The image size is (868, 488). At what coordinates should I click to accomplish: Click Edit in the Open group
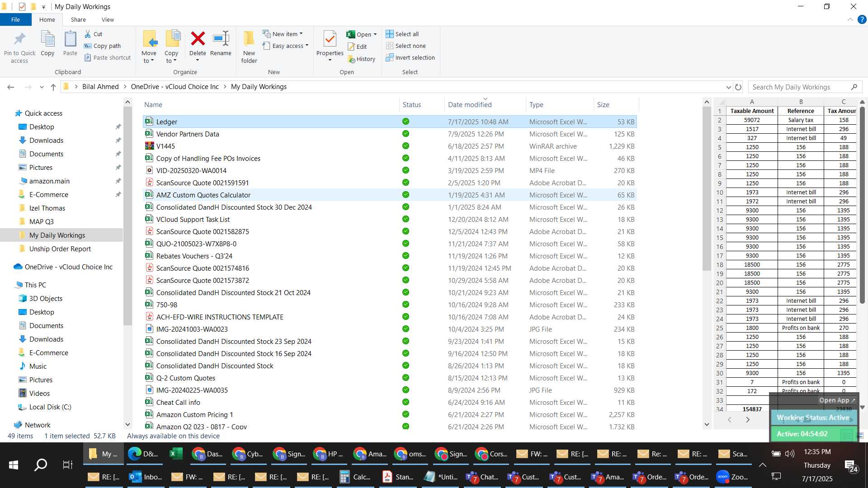click(x=357, y=47)
